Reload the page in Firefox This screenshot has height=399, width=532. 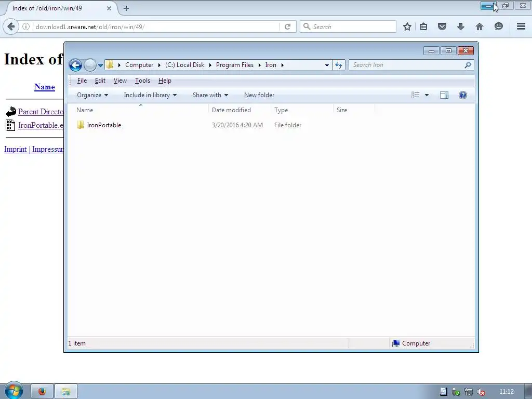(x=287, y=26)
